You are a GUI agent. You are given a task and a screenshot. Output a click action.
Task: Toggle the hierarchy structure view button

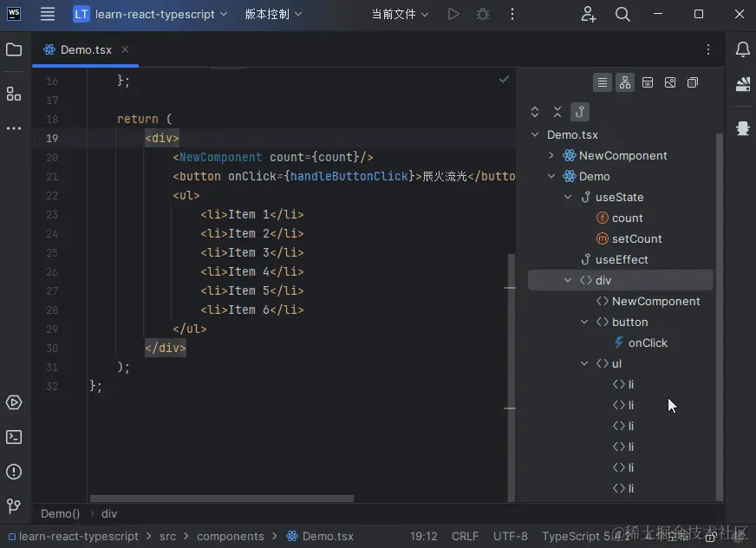point(625,82)
